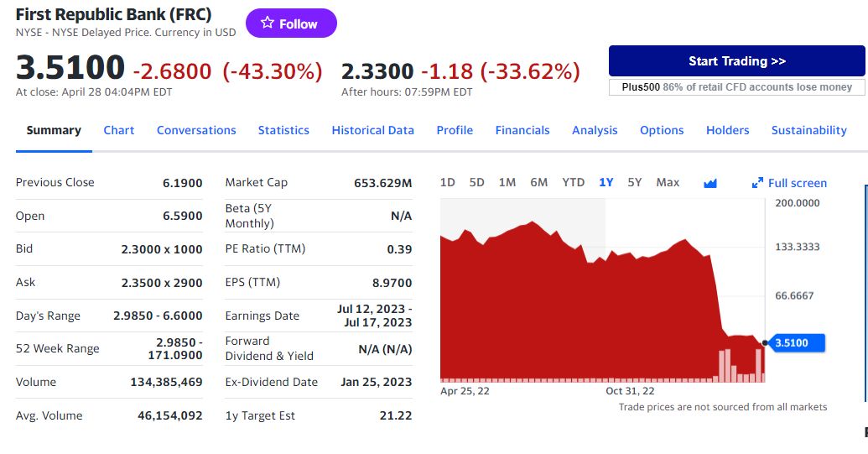
Task: Go to the Historical Data tab
Action: coord(372,131)
